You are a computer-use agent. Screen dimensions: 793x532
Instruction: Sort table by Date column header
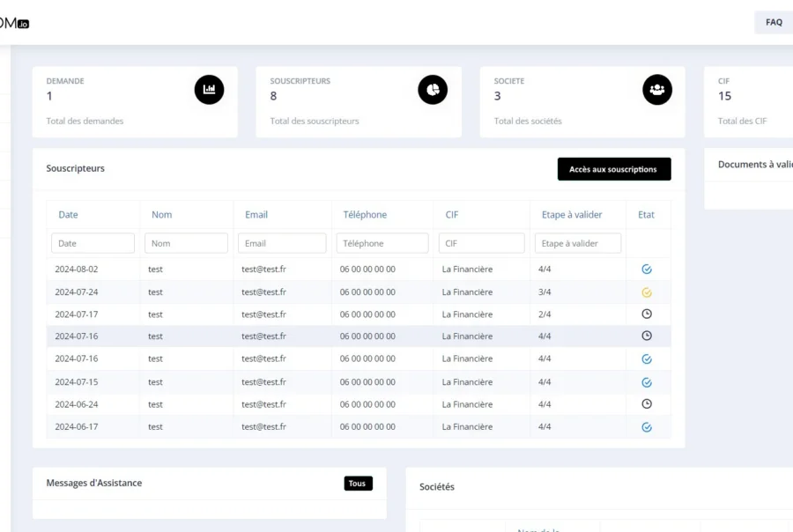pyautogui.click(x=68, y=215)
